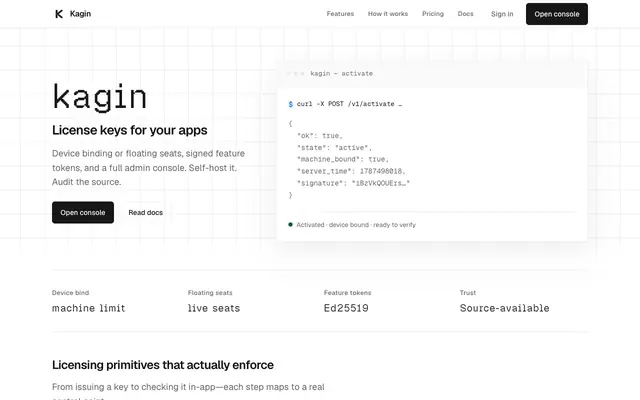Screen dimensions: 640x400
Task: Click the 'Device bind' label
Action: [70, 293]
